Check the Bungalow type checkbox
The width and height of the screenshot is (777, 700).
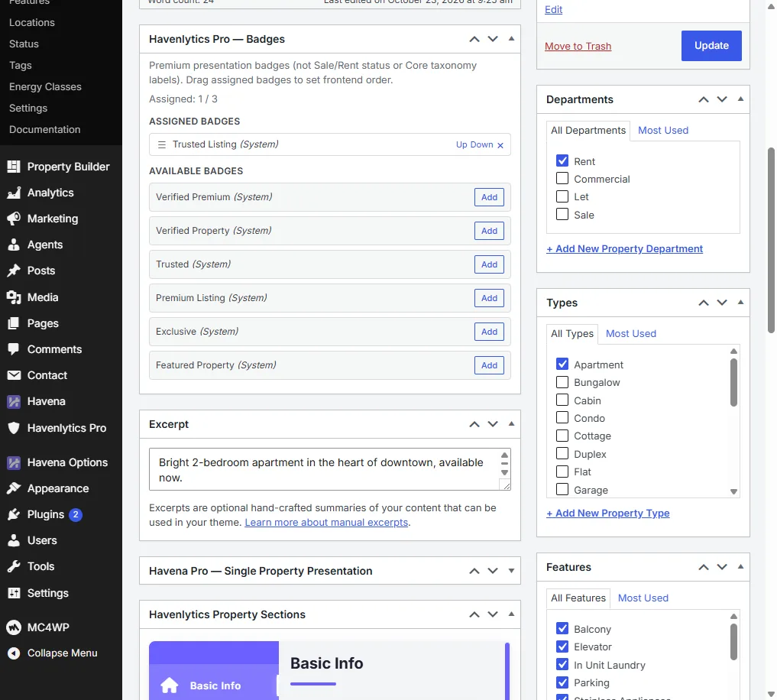tap(562, 382)
